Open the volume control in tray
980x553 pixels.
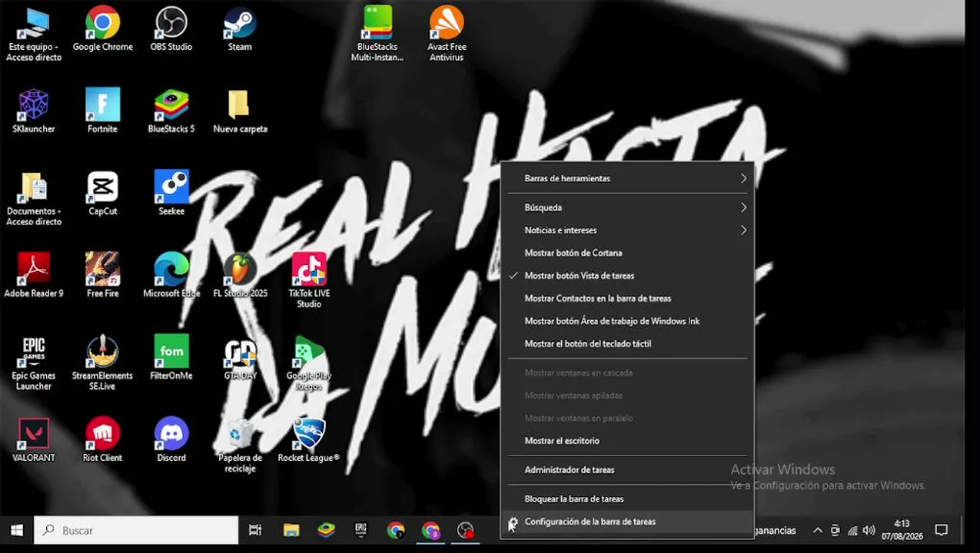click(x=869, y=531)
